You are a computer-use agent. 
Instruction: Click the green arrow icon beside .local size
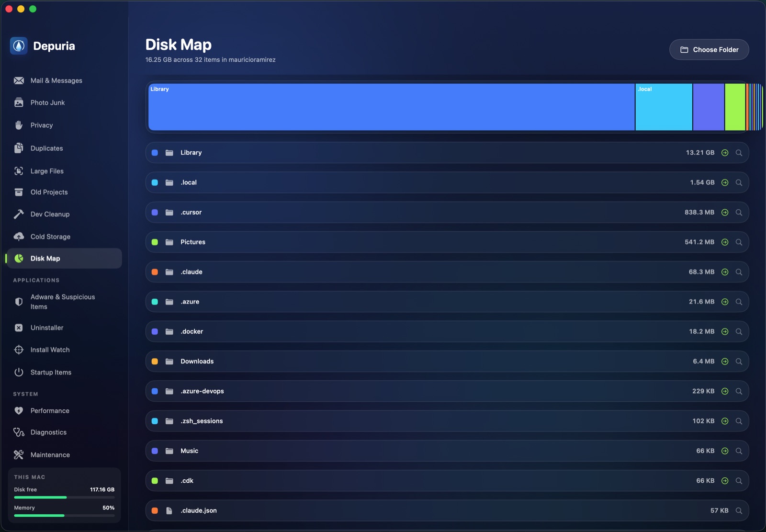click(x=725, y=182)
